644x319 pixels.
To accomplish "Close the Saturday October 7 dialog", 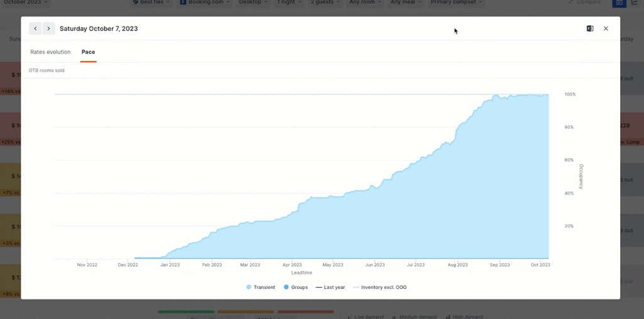I will 606,29.
